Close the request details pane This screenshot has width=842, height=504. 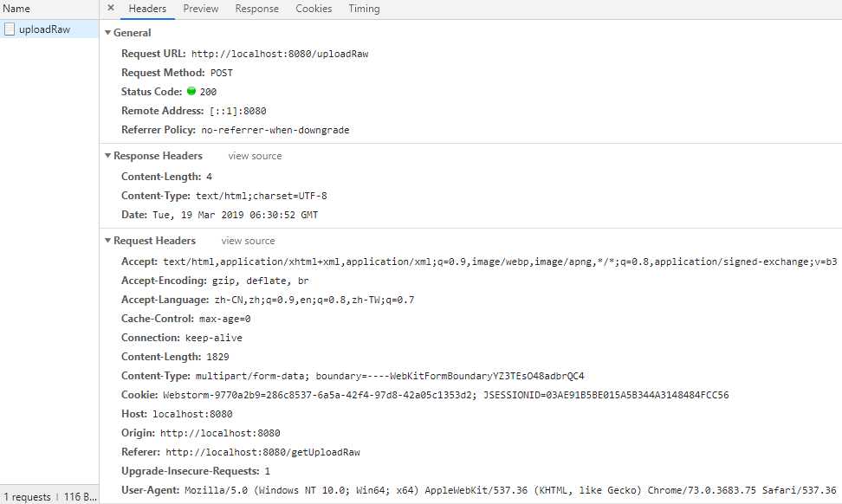[x=111, y=8]
